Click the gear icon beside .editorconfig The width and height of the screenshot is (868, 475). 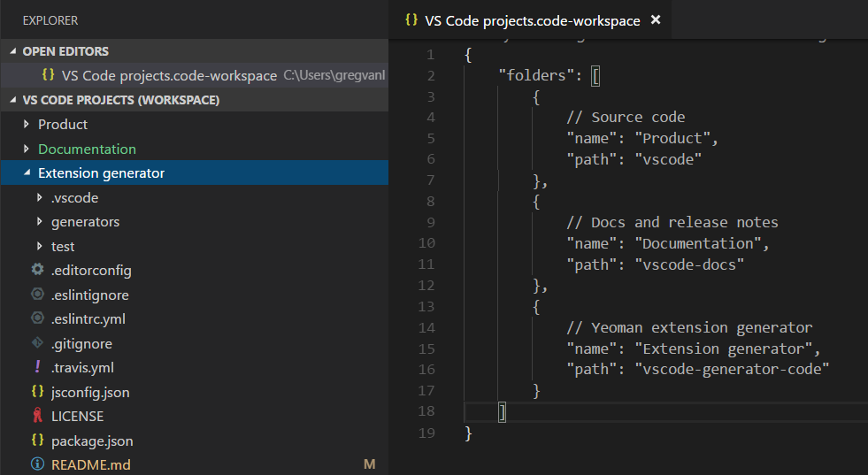37,271
